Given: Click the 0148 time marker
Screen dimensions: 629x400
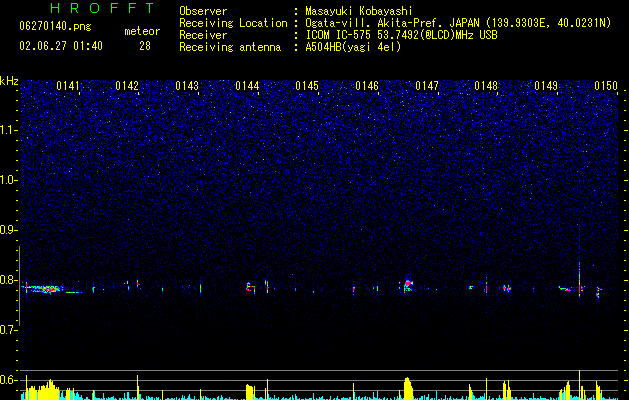Looking at the screenshot, I should tap(486, 86).
